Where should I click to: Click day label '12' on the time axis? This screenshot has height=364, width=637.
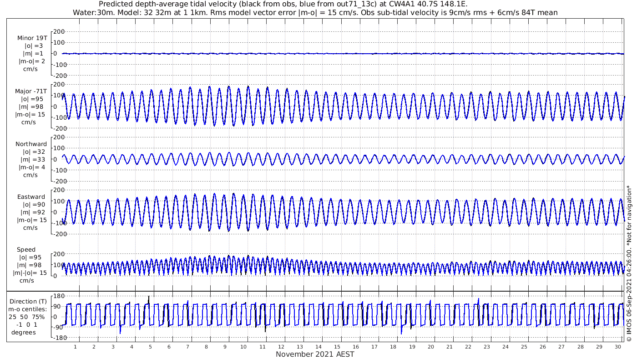coord(281,347)
